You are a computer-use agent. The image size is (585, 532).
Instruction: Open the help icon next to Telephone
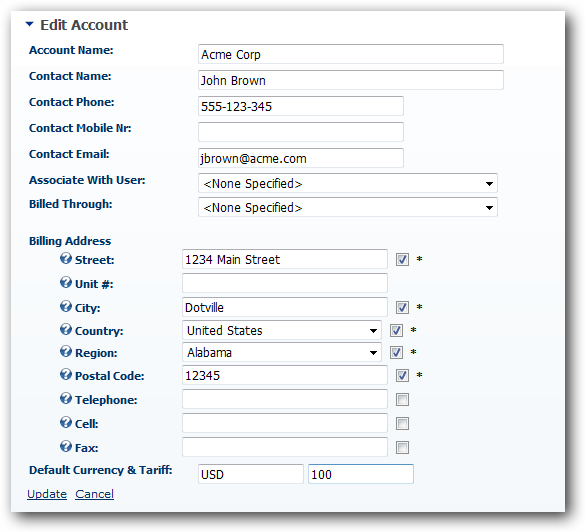point(66,398)
